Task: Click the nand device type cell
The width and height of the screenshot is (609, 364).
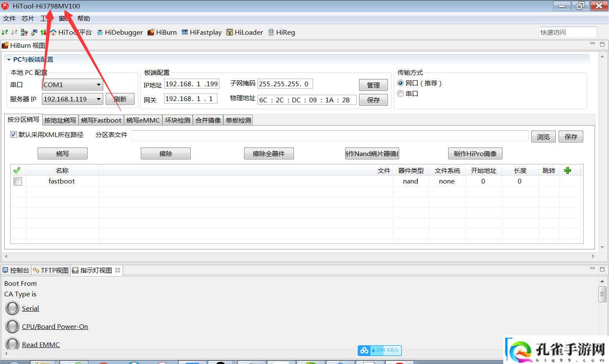Action: tap(411, 181)
